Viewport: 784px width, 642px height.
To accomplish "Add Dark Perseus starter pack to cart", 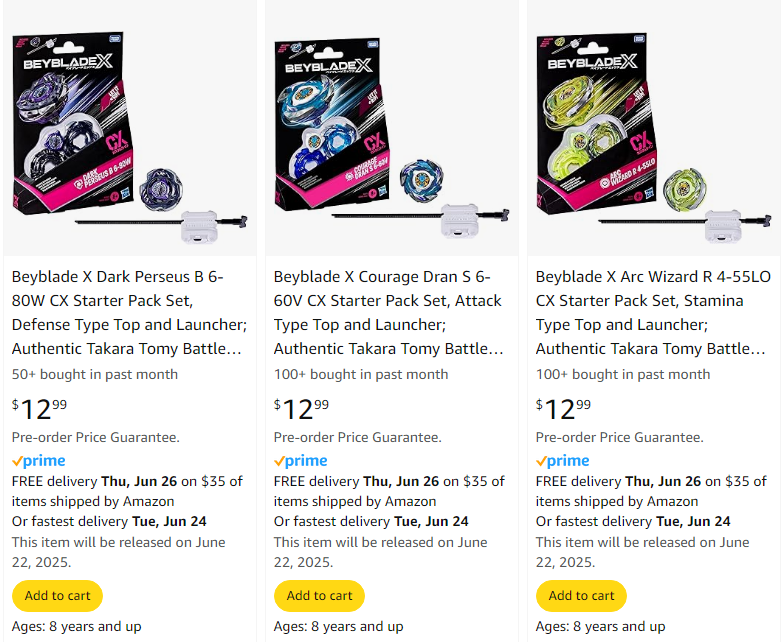I will tap(58, 596).
